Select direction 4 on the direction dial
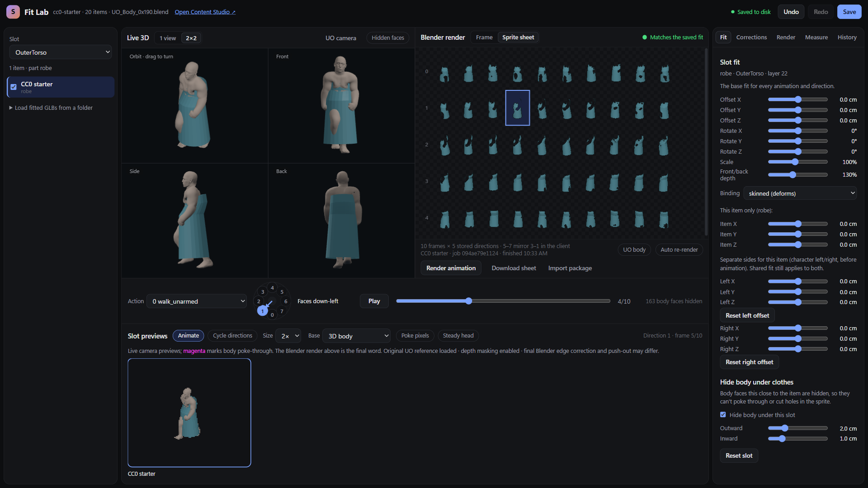 [272, 288]
